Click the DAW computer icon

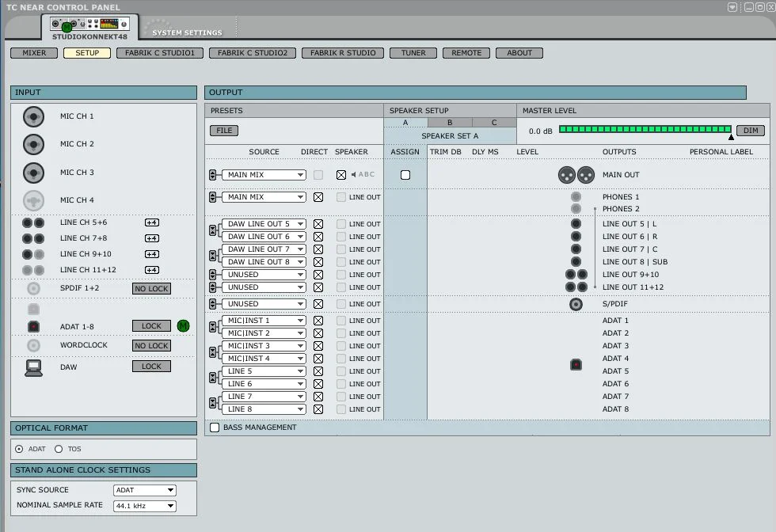33,367
